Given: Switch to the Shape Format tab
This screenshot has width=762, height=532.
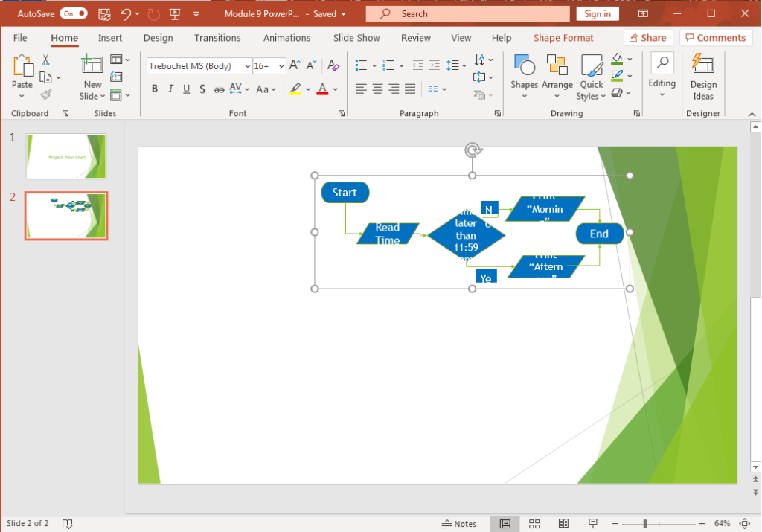Looking at the screenshot, I should (x=563, y=38).
